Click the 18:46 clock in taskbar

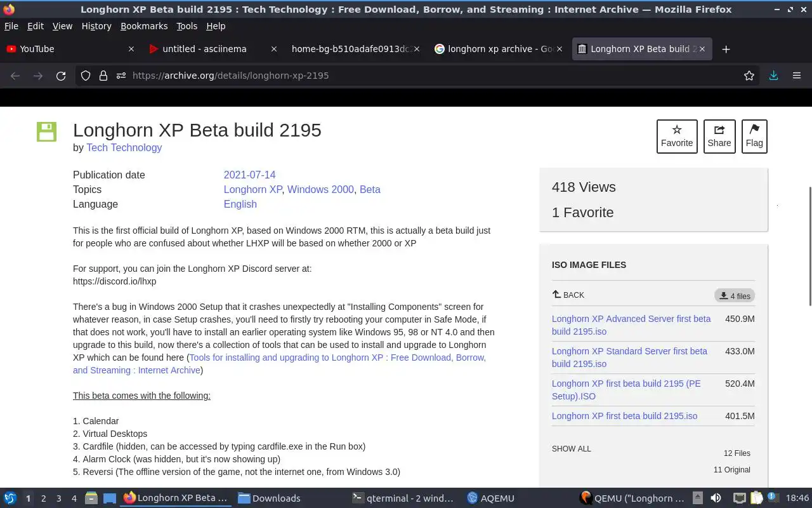(x=797, y=498)
